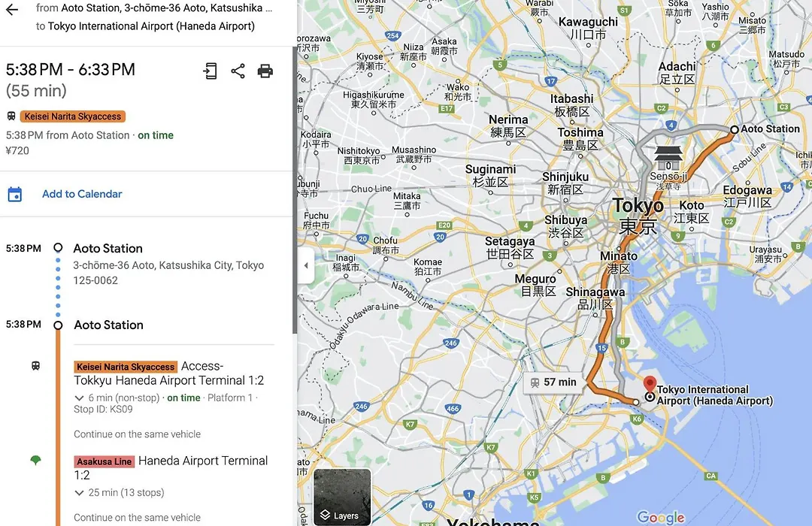
Task: Click the Edogawa label on the map
Action: 747,196
